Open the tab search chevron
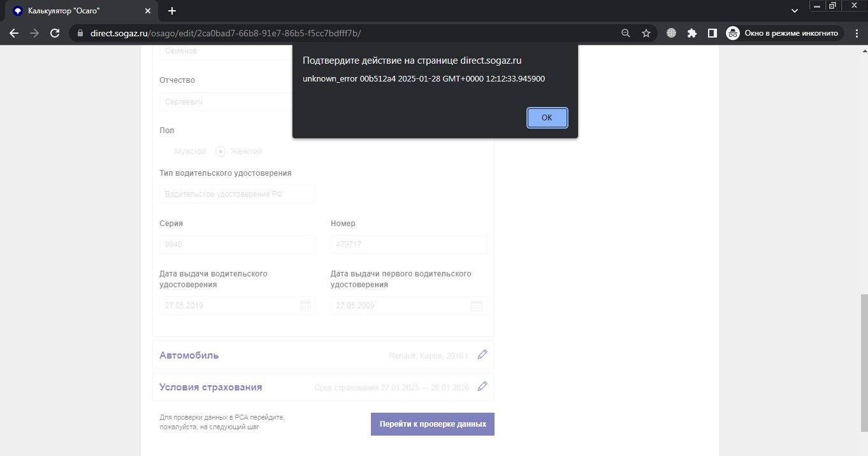 (795, 11)
